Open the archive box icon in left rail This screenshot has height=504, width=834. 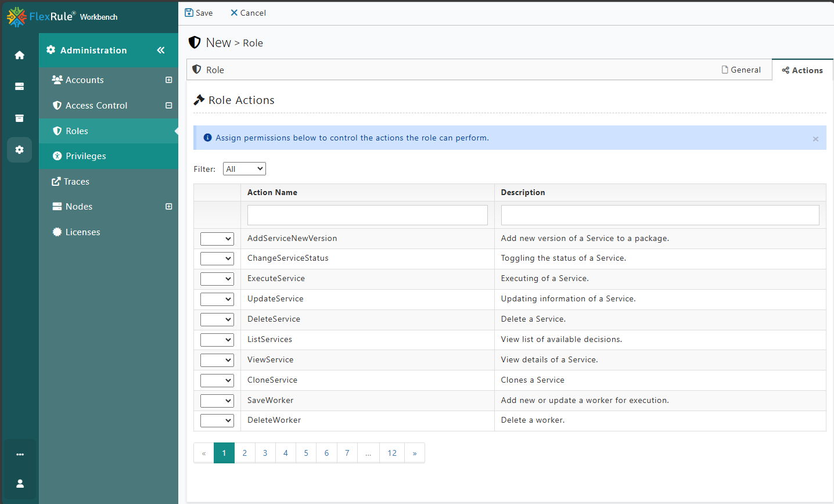coord(20,118)
